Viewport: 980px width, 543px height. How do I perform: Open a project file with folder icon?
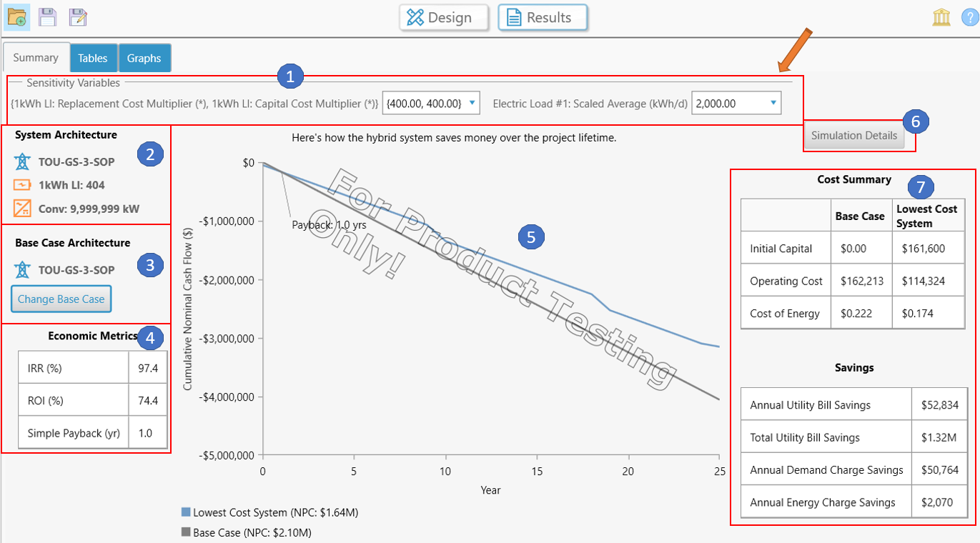click(x=18, y=16)
